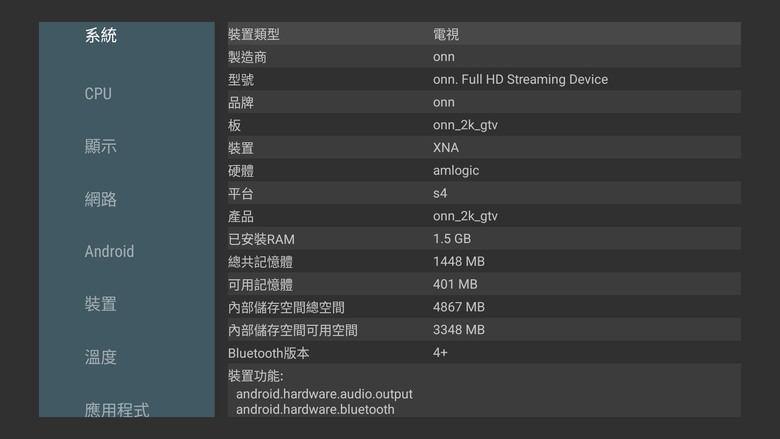
Task: Open the 應用程式 section
Action: click(x=117, y=409)
